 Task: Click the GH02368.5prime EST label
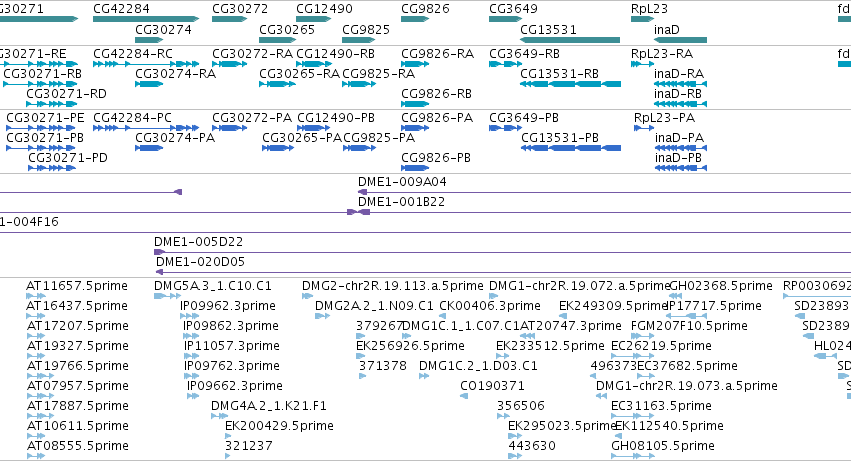721,286
